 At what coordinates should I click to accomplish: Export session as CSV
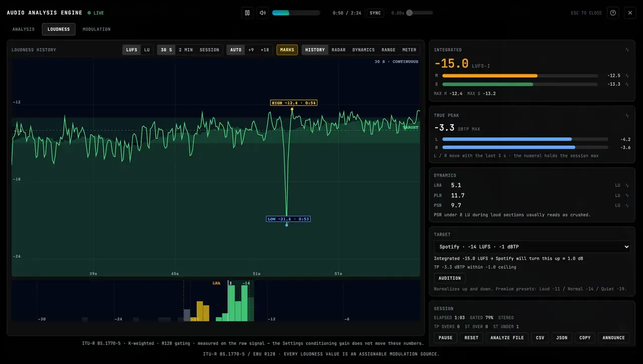[x=540, y=338]
